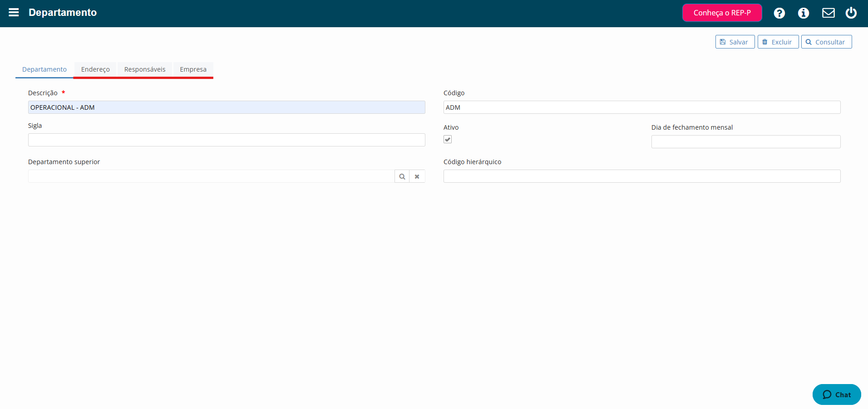Open the hamburger navigation menu
Screen dimensions: 868x409
pos(14,13)
